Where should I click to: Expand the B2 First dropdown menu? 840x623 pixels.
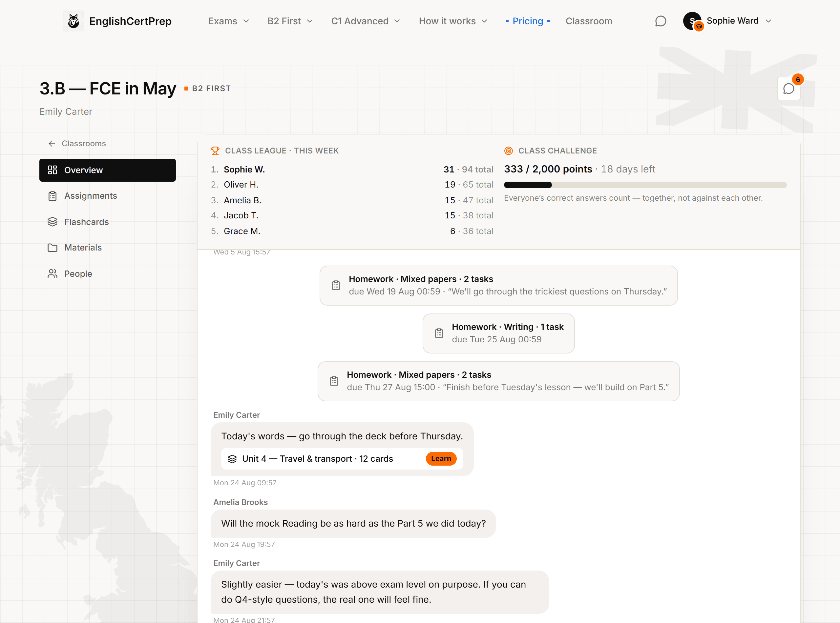pos(290,21)
